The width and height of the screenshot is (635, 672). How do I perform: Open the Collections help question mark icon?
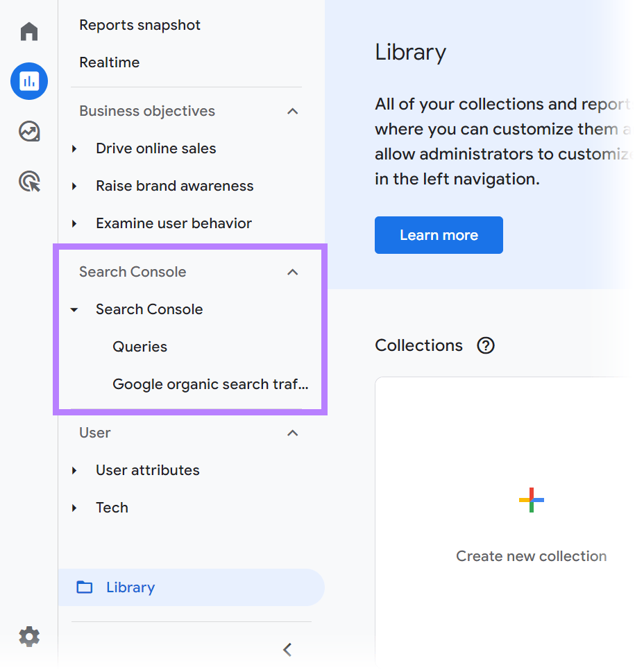coord(486,345)
